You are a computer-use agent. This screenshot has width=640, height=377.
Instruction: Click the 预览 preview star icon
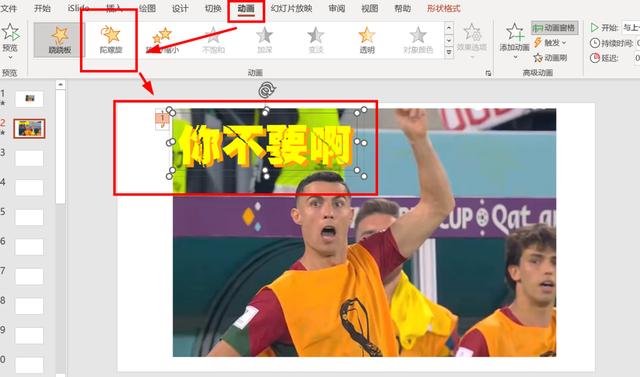10,32
